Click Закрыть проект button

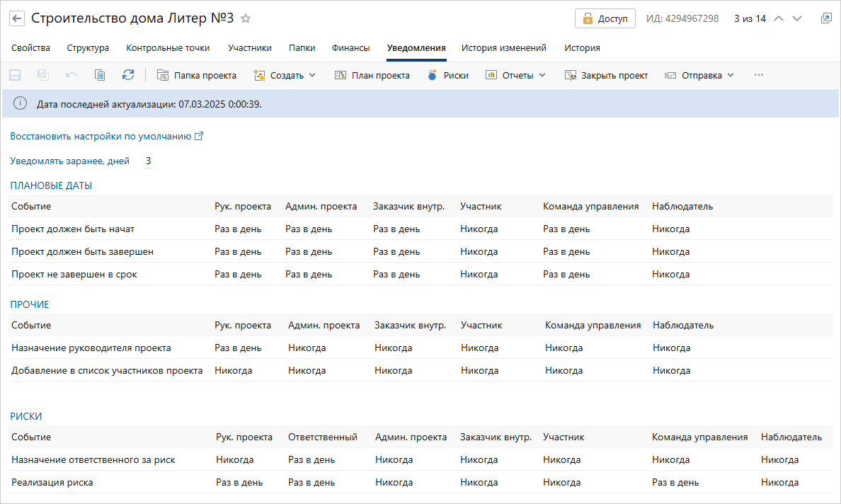click(x=606, y=75)
